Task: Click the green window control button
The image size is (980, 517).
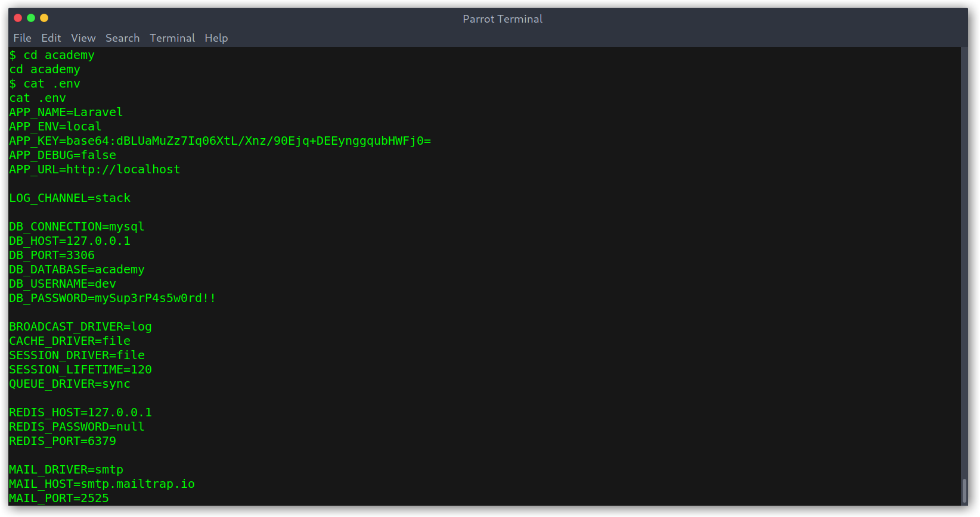Action: point(31,18)
